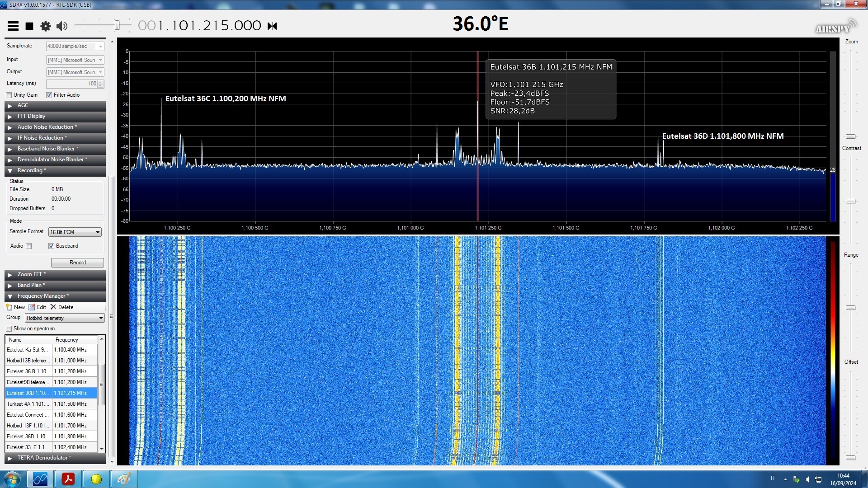
Task: Open the yellow ball taskbar application
Action: (96, 479)
